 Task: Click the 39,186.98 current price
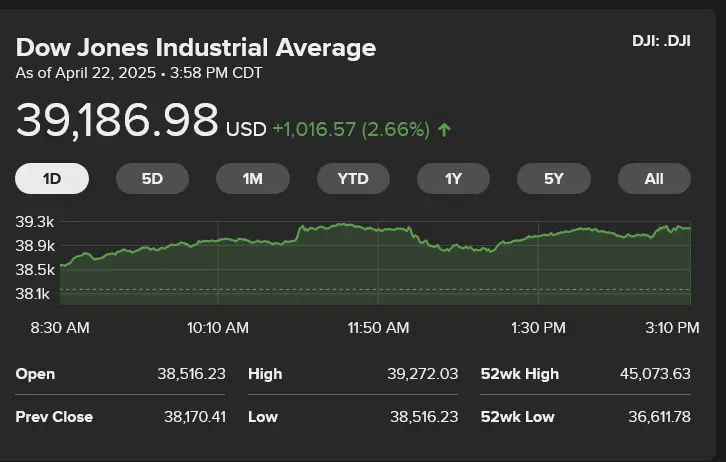[117, 121]
